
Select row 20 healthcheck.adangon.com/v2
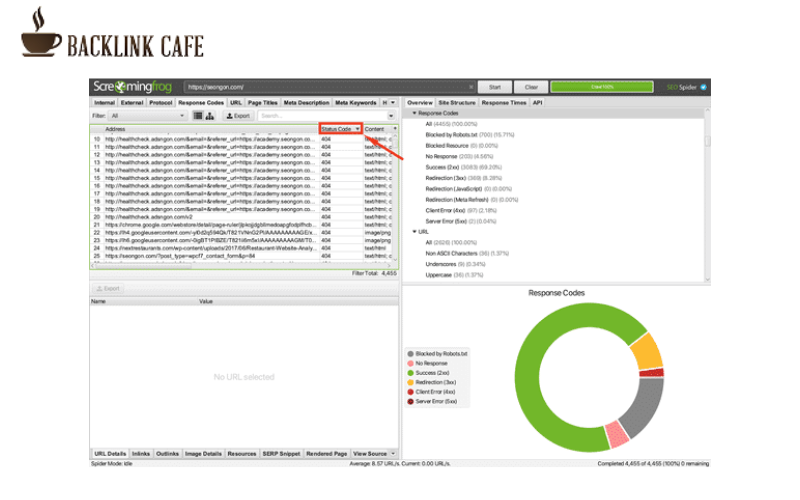tap(242, 217)
